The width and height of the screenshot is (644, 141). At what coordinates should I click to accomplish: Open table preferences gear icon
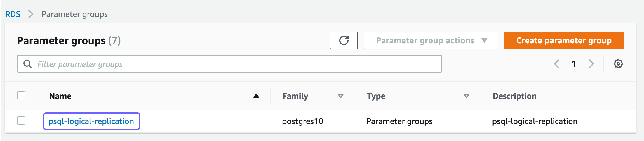coord(618,64)
